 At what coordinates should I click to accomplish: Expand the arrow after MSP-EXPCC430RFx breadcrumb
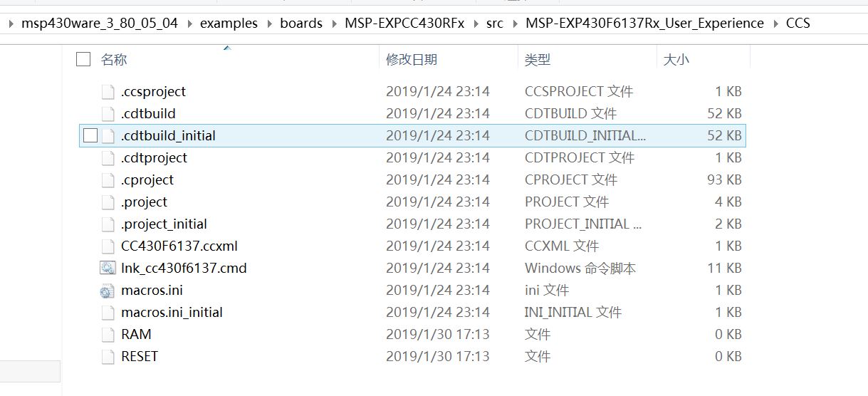pos(476,24)
